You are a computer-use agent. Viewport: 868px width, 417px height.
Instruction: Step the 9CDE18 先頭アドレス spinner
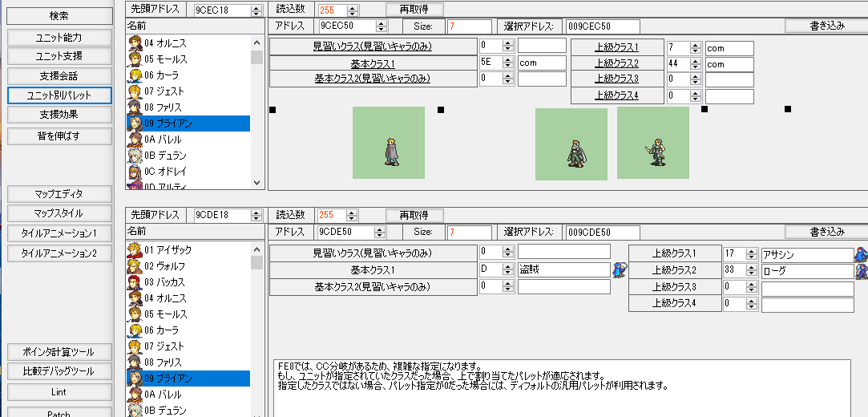click(x=256, y=216)
